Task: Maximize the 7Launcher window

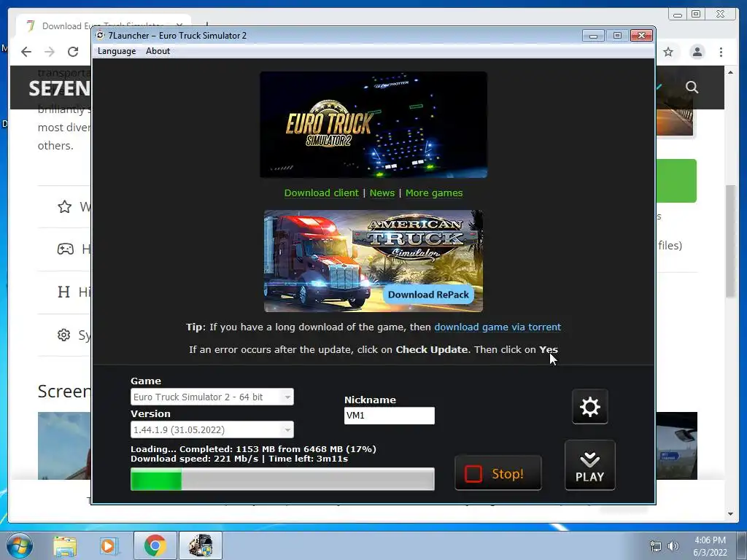Action: click(x=617, y=36)
